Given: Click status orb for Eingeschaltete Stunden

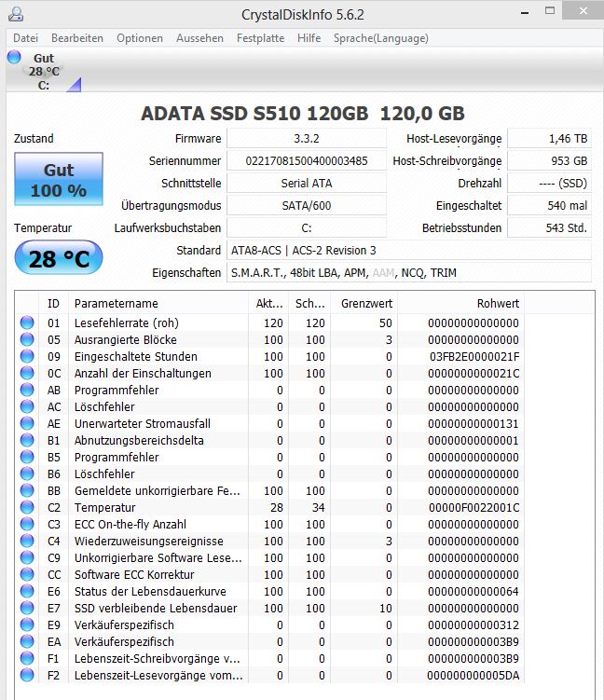Looking at the screenshot, I should (x=27, y=356).
